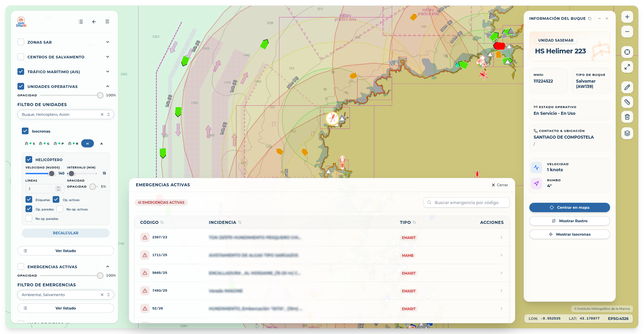
Task: Select the pencil drawing tool
Action: point(627,87)
